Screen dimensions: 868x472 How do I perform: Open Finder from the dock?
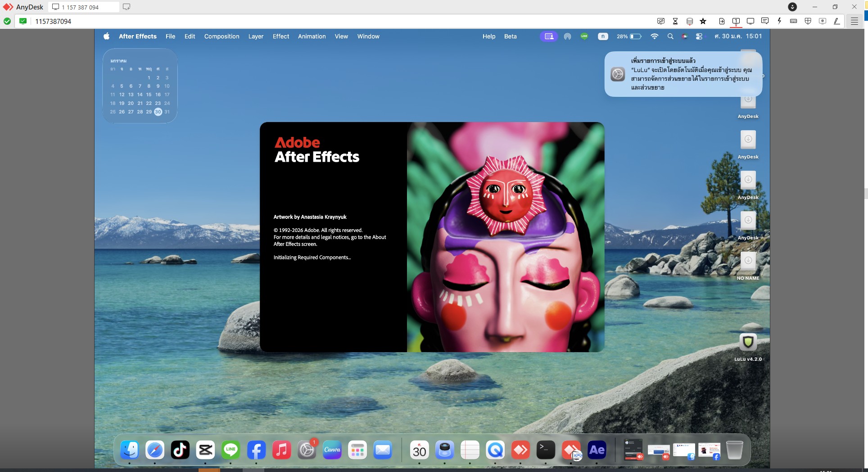tap(130, 450)
